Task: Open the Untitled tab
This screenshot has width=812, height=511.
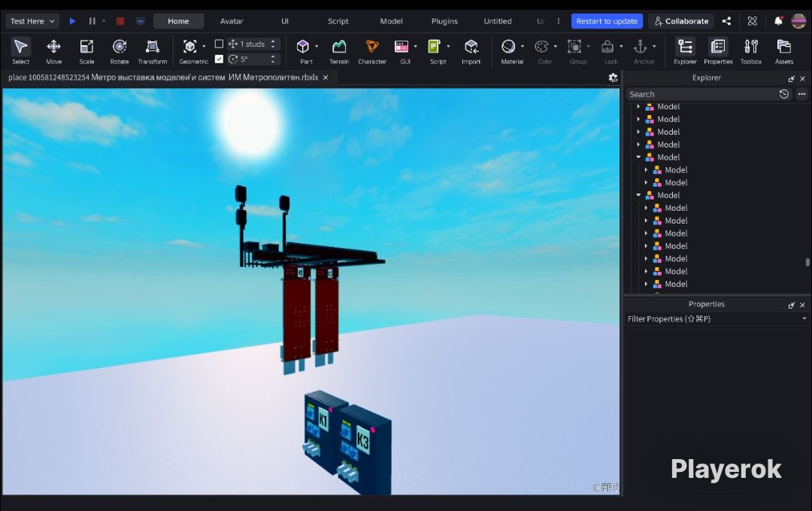Action: pos(497,21)
